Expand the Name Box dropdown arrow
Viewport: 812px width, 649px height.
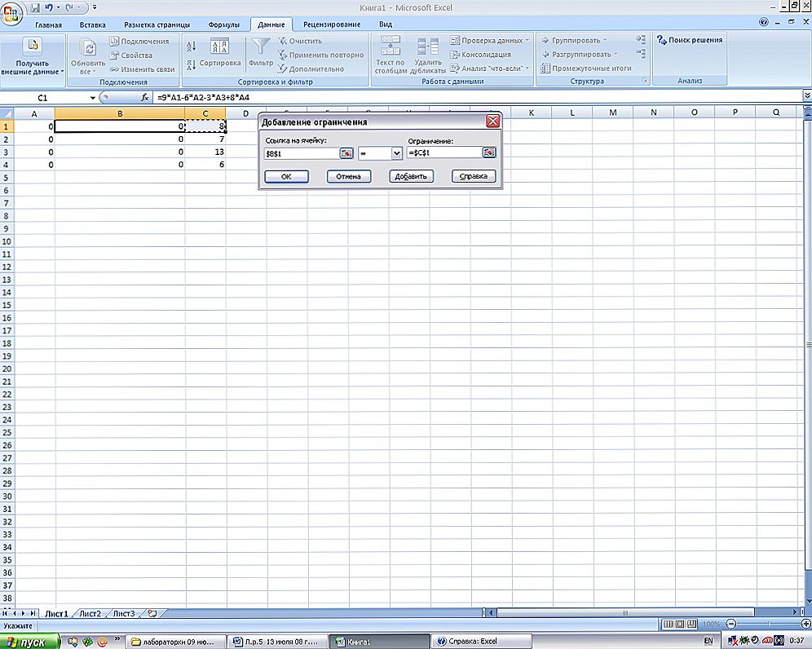[92, 98]
